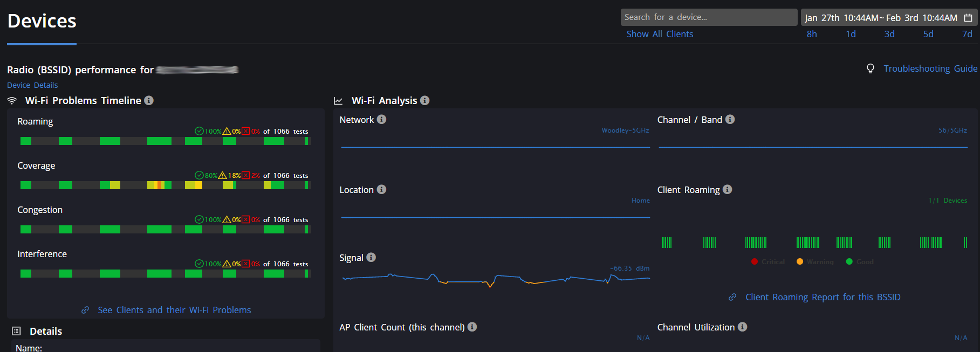
Task: Open Client Roaming Report for this BSSID
Action: point(823,297)
